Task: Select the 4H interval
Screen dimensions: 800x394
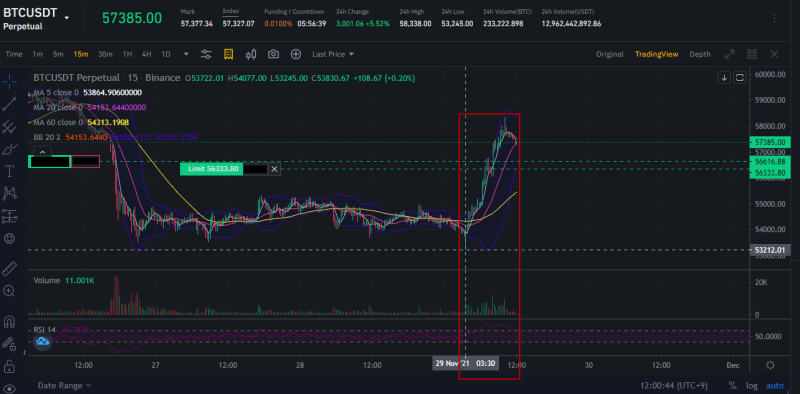Action: click(x=146, y=54)
